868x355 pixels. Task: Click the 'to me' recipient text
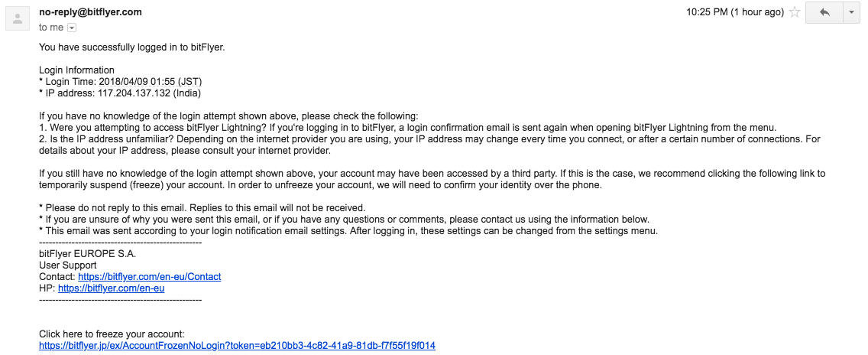point(51,28)
